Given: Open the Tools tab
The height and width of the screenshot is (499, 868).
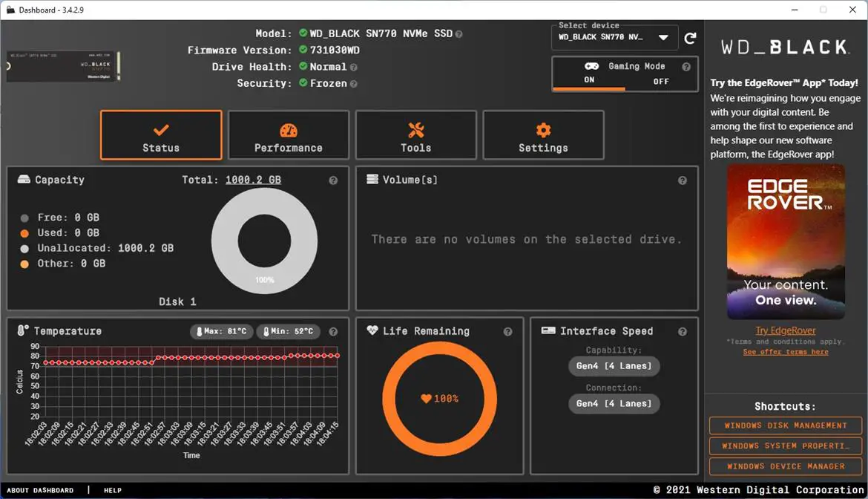Looking at the screenshot, I should click(x=415, y=135).
